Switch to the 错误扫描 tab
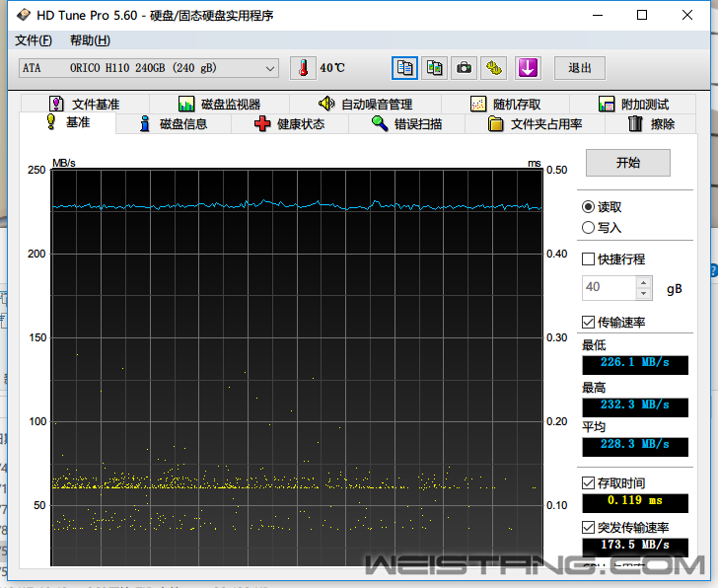The height and width of the screenshot is (588, 718). click(406, 123)
